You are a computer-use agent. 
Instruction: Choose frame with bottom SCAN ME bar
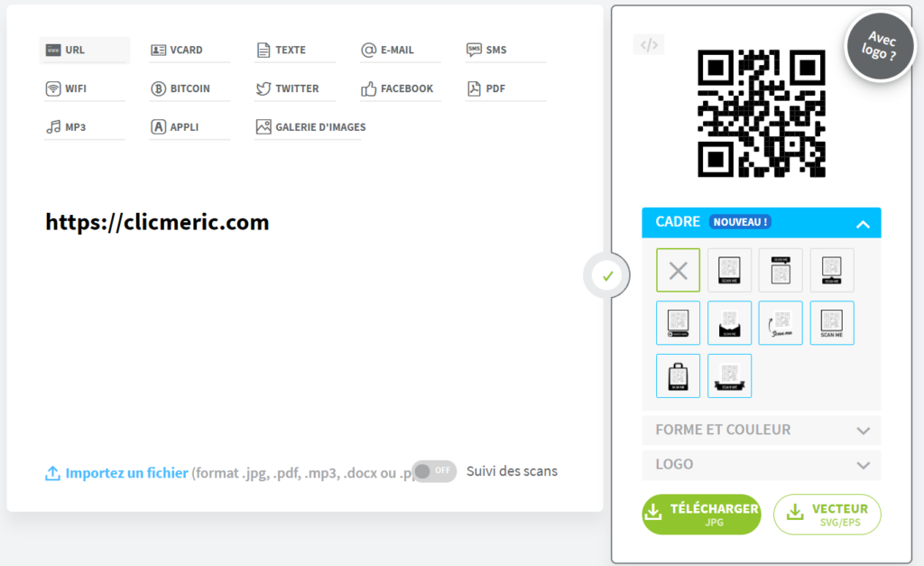[729, 271]
